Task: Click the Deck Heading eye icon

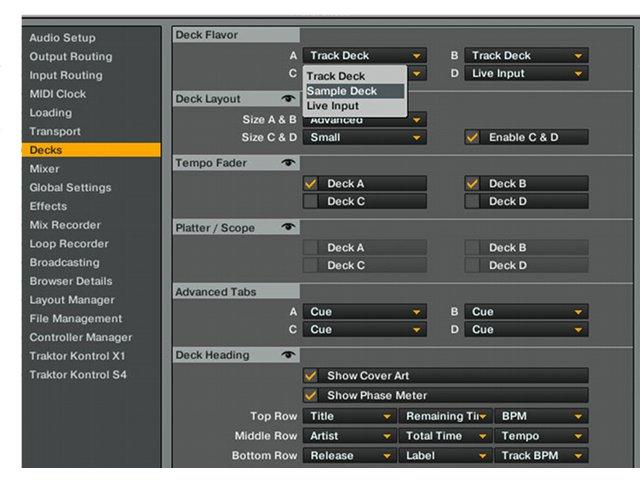Action: pyautogui.click(x=288, y=354)
